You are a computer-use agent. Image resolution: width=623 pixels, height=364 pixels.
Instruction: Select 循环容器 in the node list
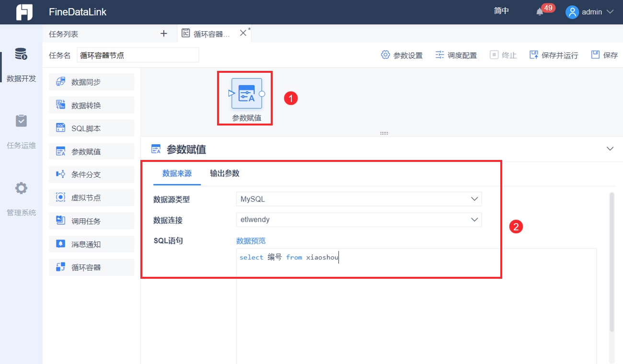[92, 267]
